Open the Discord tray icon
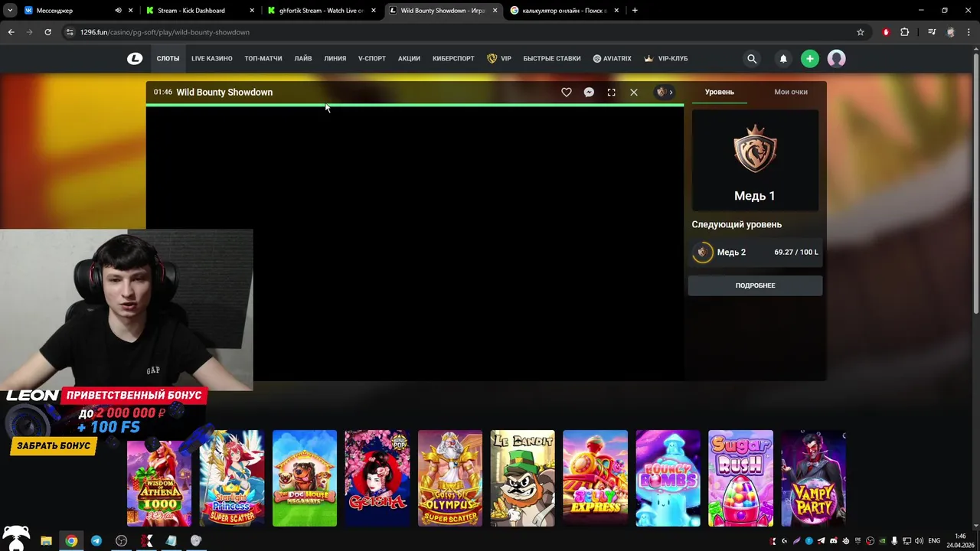 click(834, 541)
